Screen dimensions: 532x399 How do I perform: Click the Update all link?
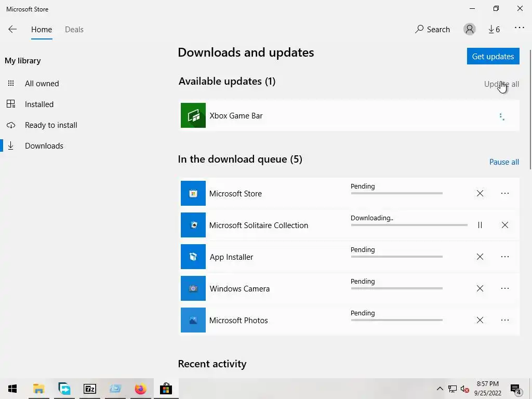pyautogui.click(x=501, y=84)
